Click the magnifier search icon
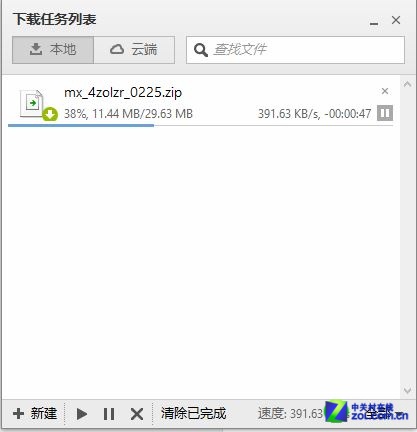This screenshot has height=432, width=417. click(201, 50)
